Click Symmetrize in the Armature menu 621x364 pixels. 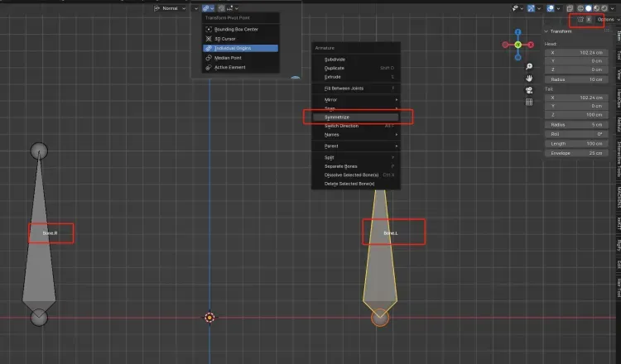point(356,117)
